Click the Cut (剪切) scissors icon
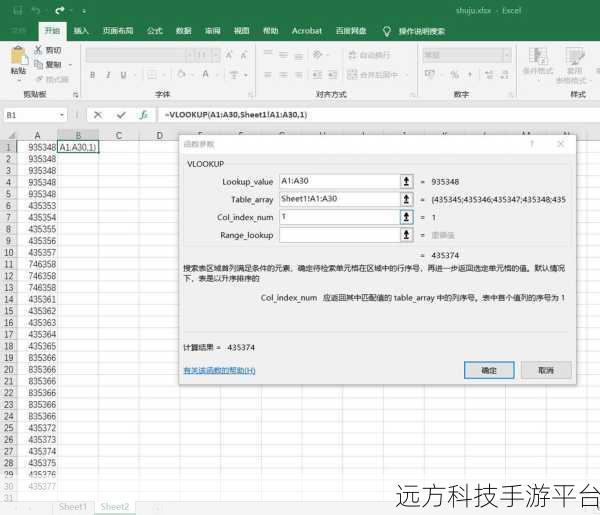Image resolution: width=600 pixels, height=515 pixels. click(x=38, y=50)
